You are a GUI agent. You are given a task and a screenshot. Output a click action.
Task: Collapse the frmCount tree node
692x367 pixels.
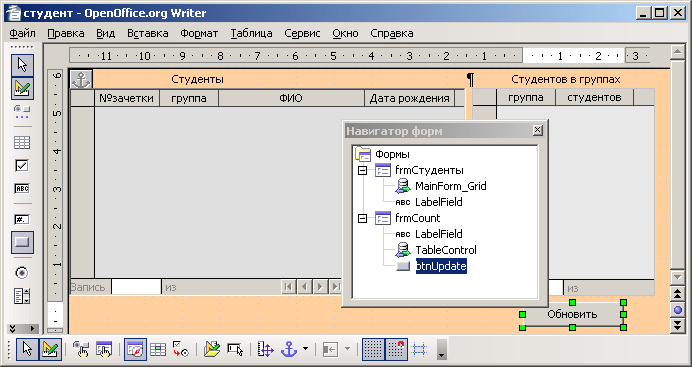click(x=362, y=218)
